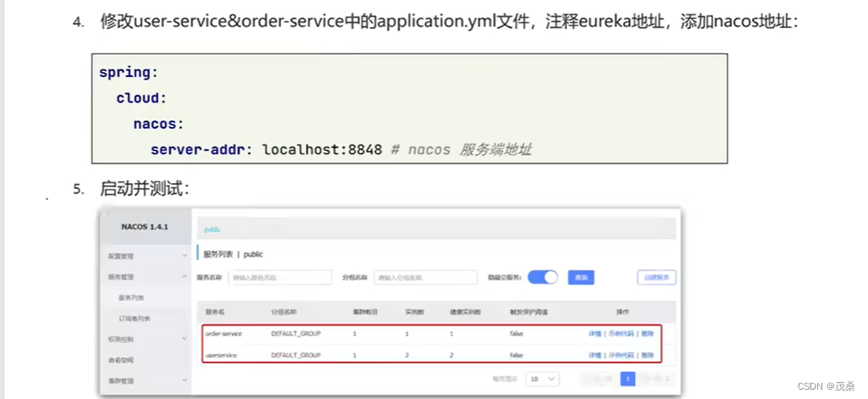Click the NACOS 1.4.1 logo
This screenshot has height=399, width=868.
(x=145, y=227)
